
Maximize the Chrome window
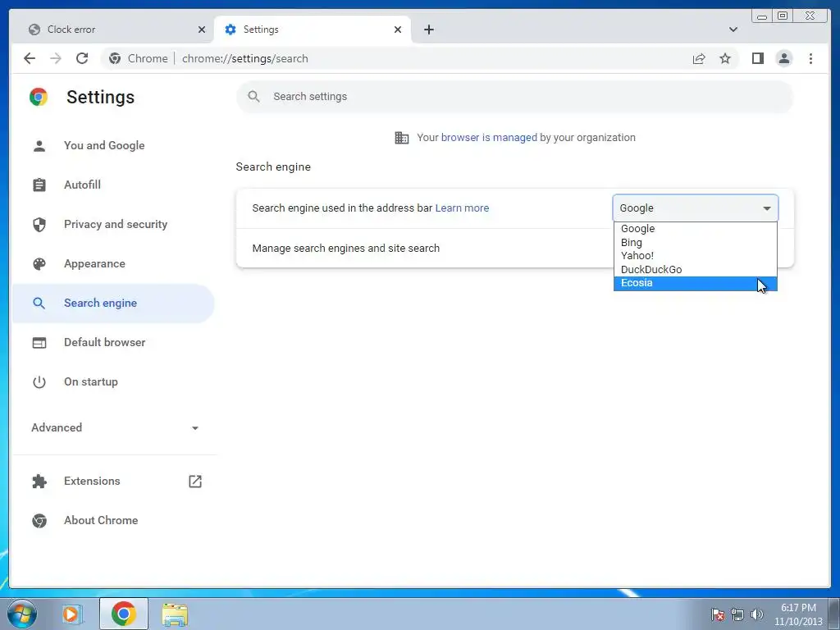[783, 16]
